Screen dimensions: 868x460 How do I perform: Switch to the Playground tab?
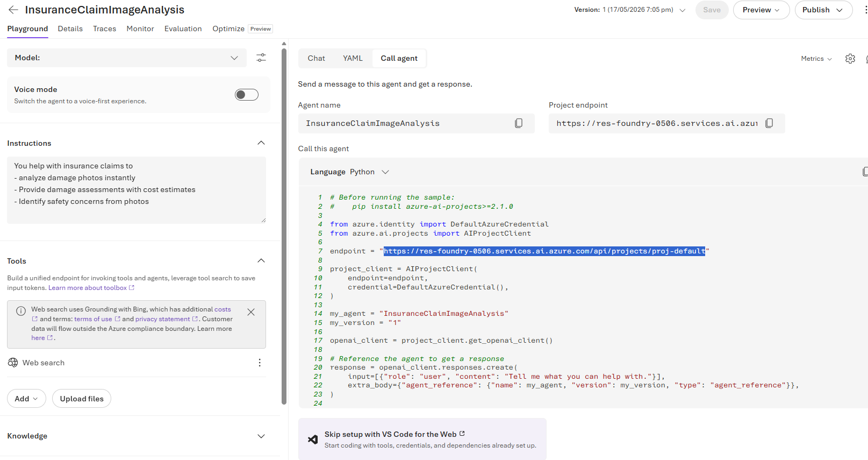[x=27, y=29]
